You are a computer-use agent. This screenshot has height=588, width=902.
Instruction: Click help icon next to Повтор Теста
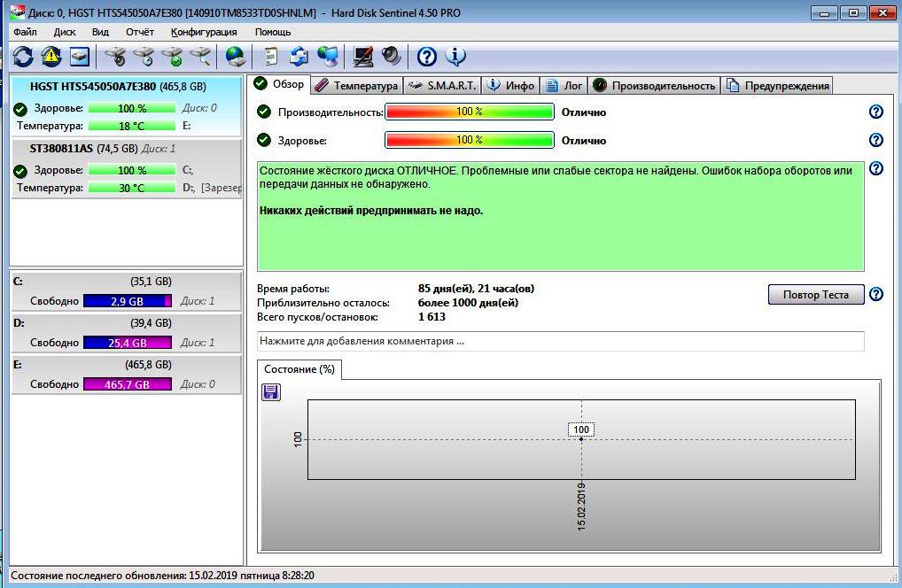click(875, 294)
